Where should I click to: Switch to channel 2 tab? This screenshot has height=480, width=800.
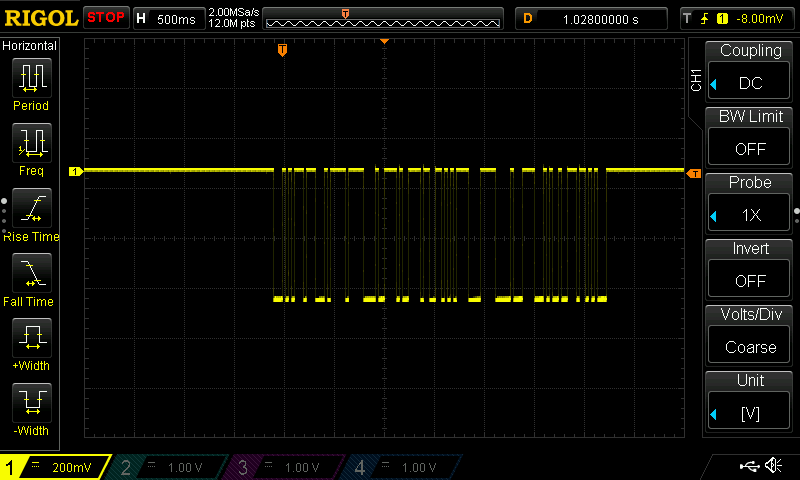[170, 467]
